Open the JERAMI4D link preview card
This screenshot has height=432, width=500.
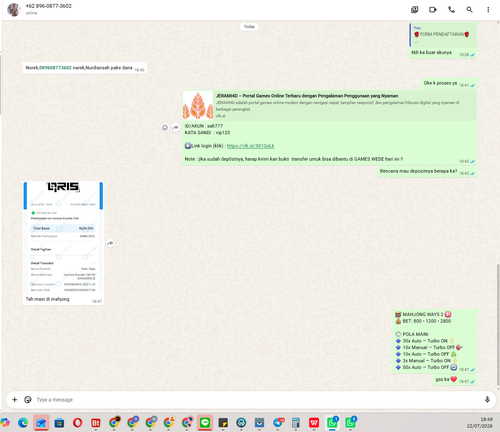tap(329, 105)
